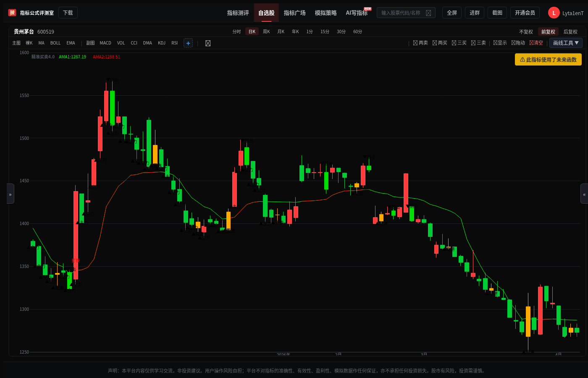Click the 主图 main chart label
588x378 pixels.
click(x=16, y=43)
